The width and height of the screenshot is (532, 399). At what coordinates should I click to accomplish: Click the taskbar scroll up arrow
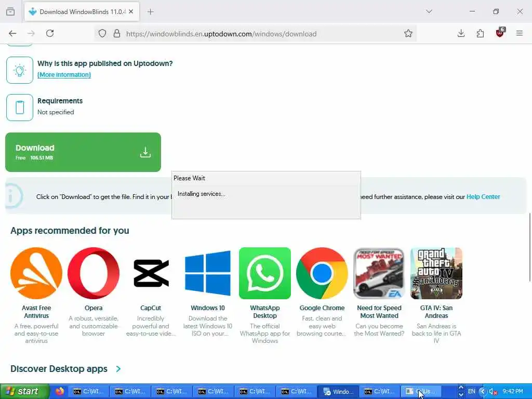click(461, 388)
